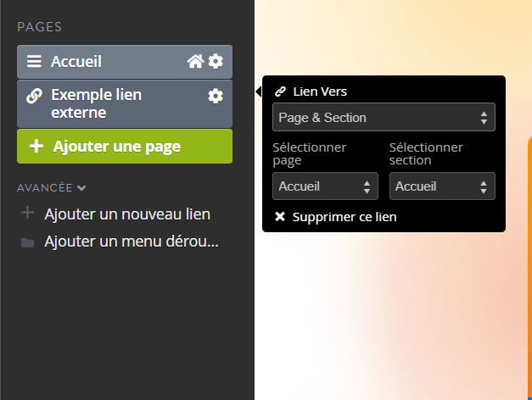Click the plus icon beside Ajouter un nouveau lien

click(27, 214)
